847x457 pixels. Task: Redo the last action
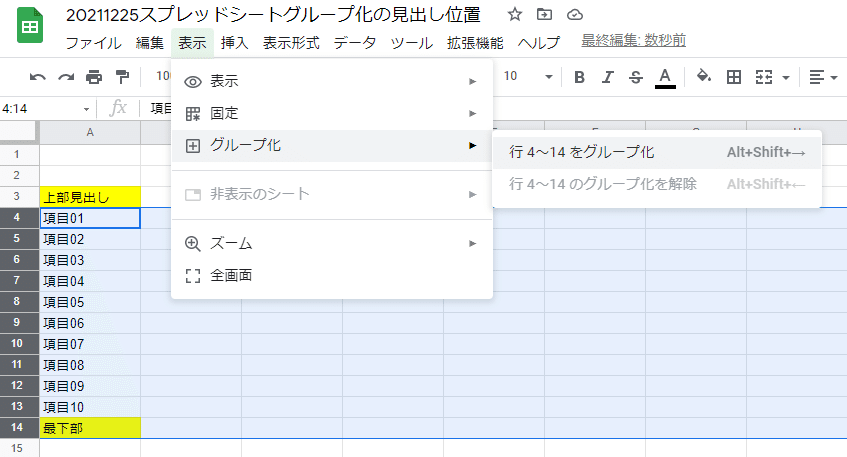pyautogui.click(x=66, y=77)
